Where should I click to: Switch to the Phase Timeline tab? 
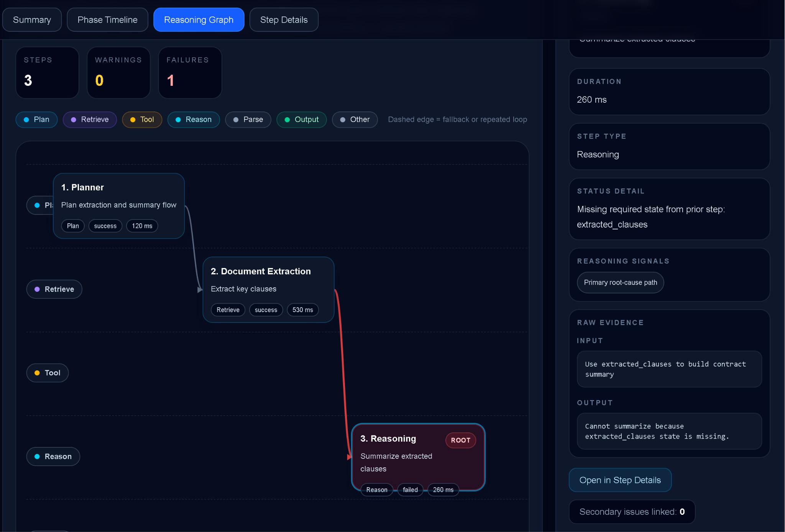click(107, 20)
